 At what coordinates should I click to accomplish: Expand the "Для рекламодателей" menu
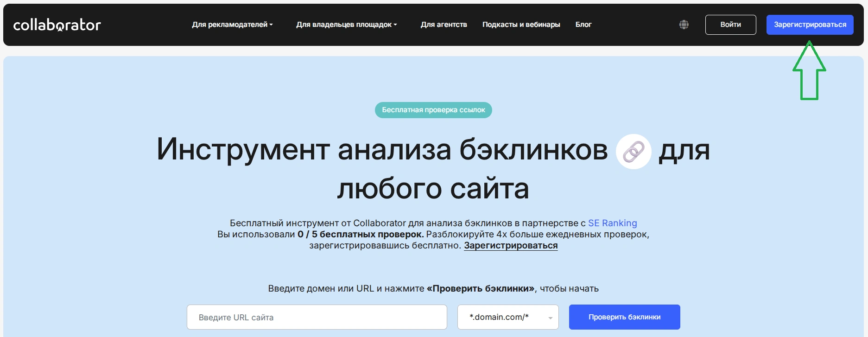232,25
